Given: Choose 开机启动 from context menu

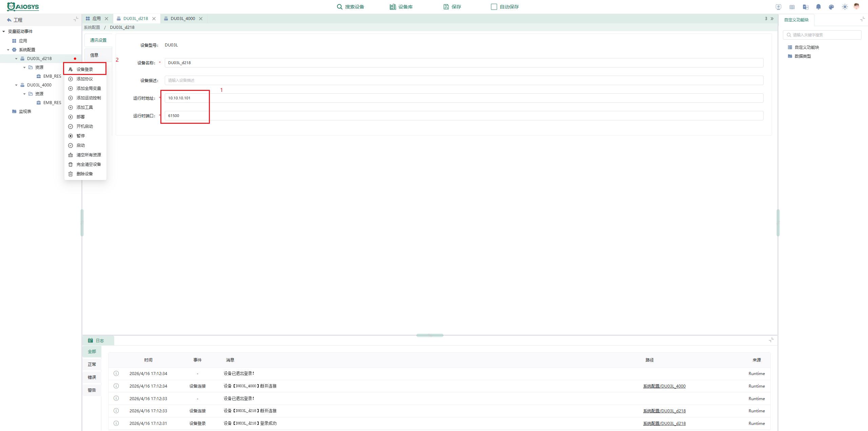Looking at the screenshot, I should click(x=85, y=126).
